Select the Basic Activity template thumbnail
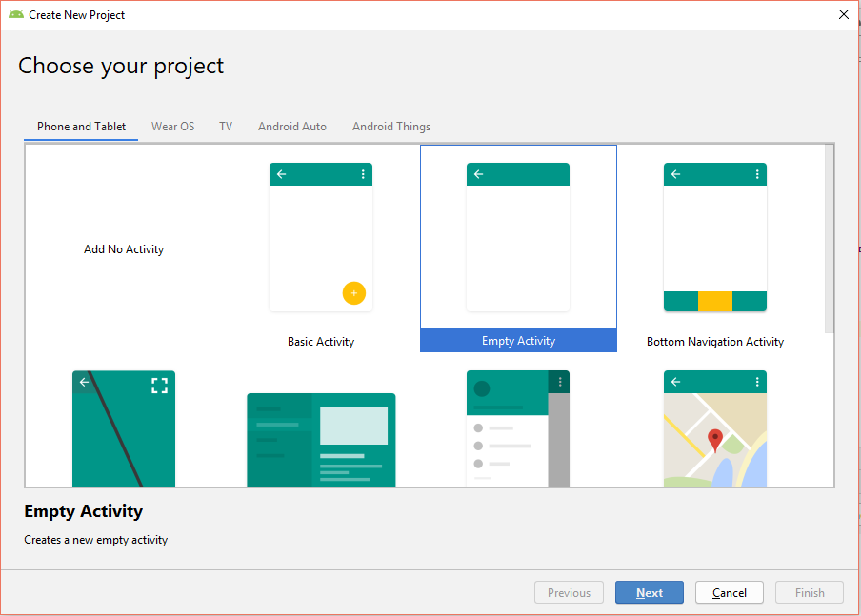The image size is (861, 616). tap(321, 238)
